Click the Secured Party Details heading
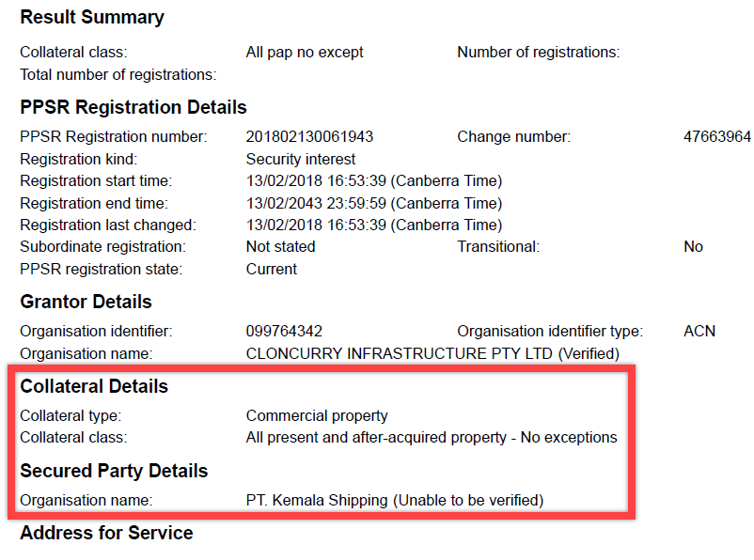This screenshot has height=560, width=754. [114, 471]
